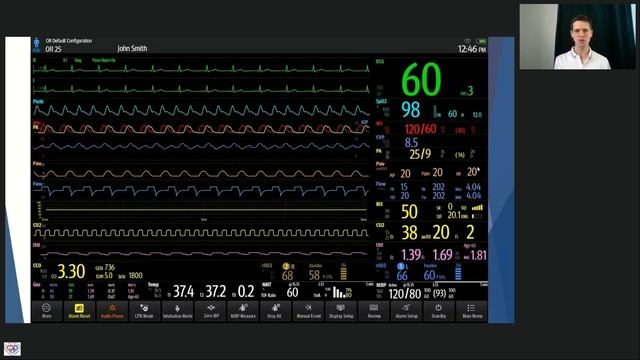The image size is (640, 360).
Task: Open the Review screen
Action: (x=374, y=311)
